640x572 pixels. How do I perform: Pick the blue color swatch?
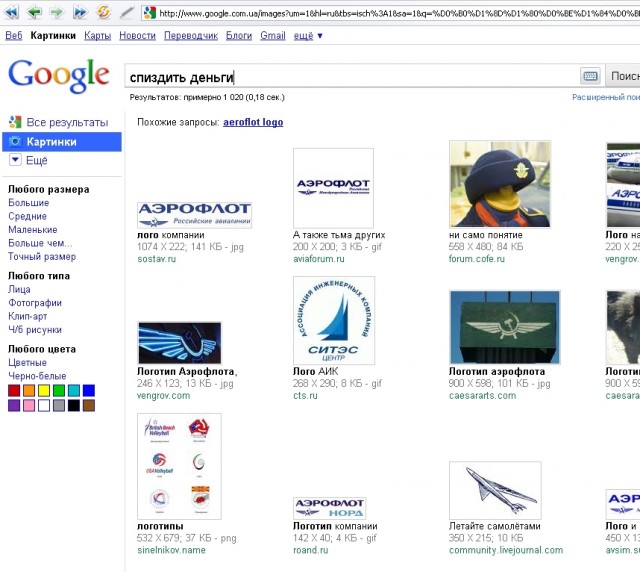tap(89, 391)
